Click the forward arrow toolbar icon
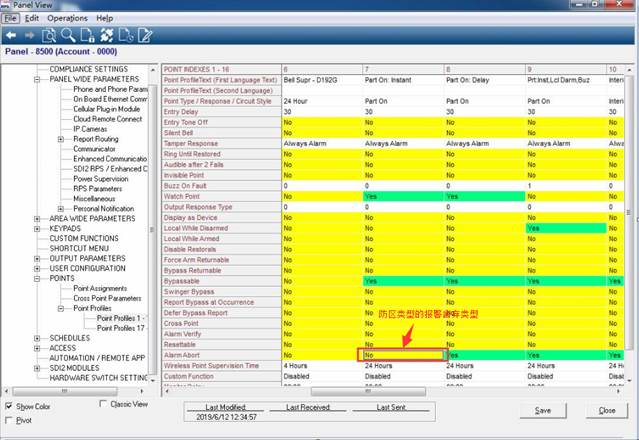 click(x=28, y=35)
